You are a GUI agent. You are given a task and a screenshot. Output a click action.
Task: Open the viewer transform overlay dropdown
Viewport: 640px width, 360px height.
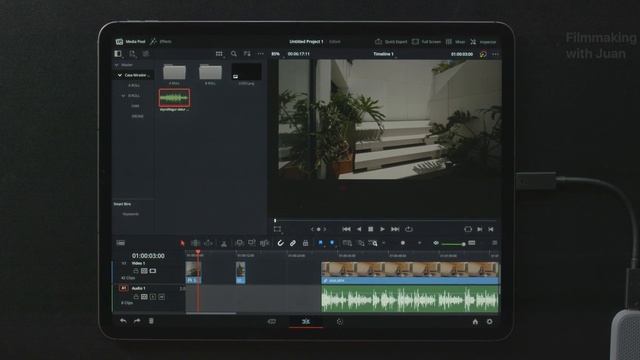pos(278,229)
